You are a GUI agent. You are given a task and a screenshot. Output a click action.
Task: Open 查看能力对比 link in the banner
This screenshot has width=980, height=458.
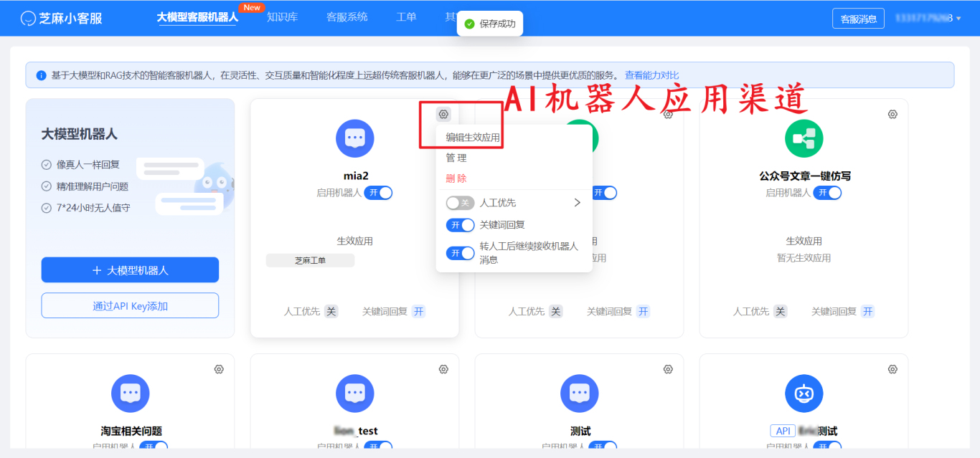coord(652,75)
